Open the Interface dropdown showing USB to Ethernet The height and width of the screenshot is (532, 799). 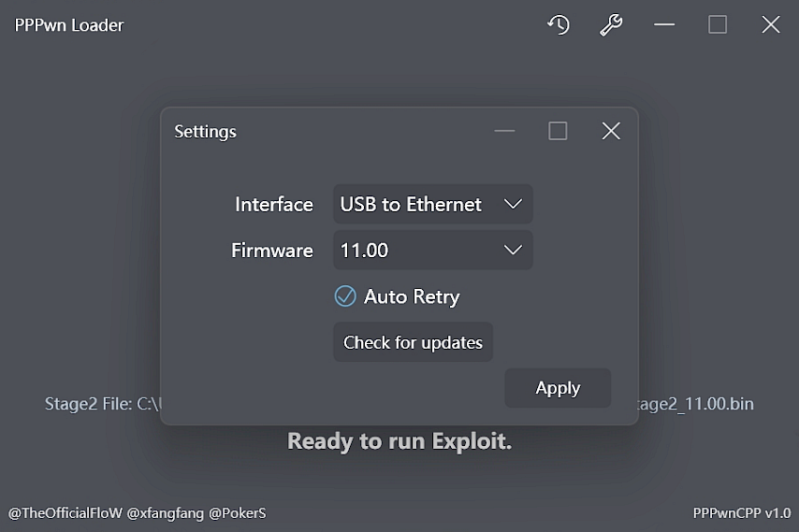pos(432,204)
